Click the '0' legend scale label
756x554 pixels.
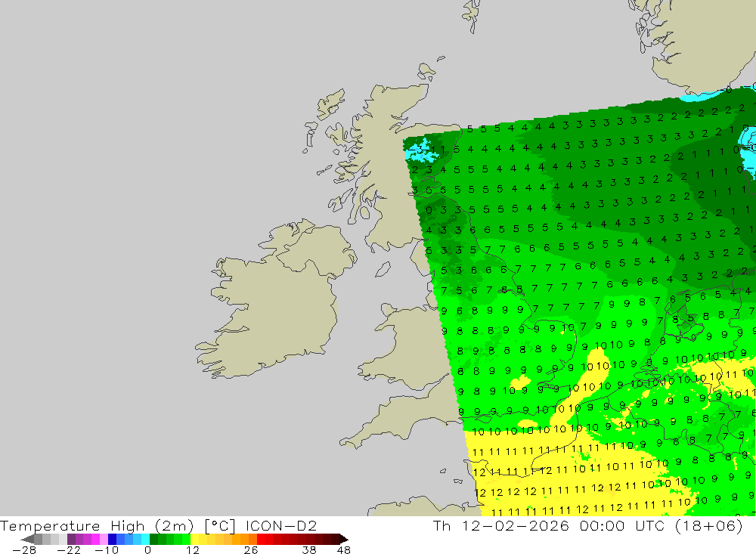pyautogui.click(x=147, y=550)
